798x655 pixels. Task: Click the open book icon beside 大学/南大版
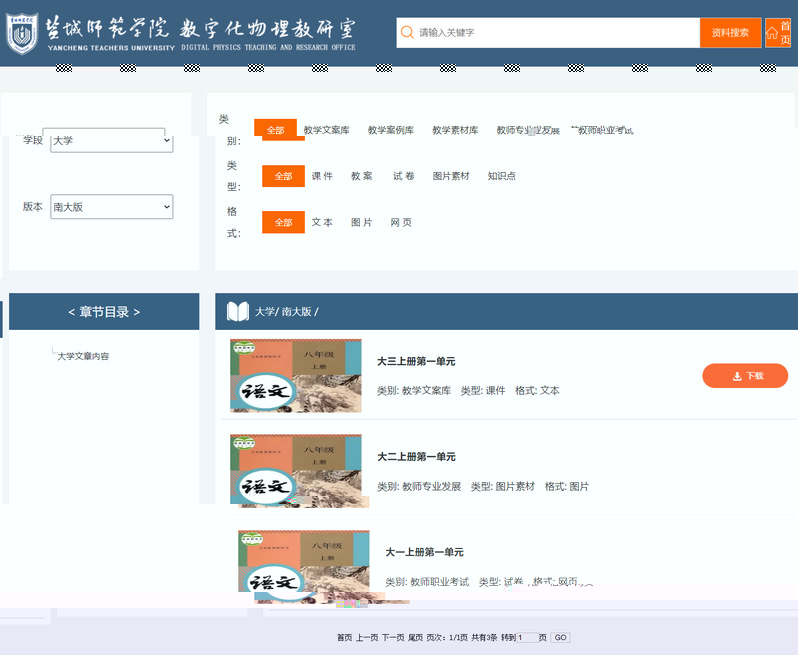click(x=238, y=312)
